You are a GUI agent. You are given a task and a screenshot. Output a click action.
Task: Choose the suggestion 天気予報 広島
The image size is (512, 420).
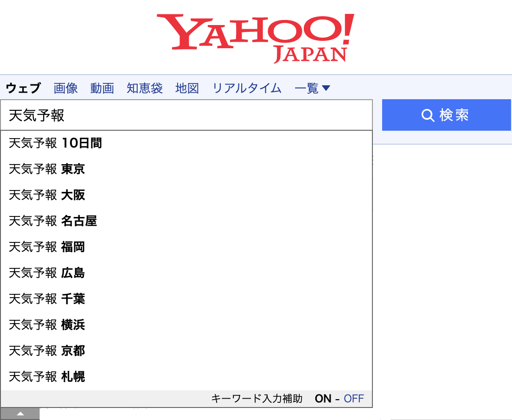pyautogui.click(x=186, y=273)
